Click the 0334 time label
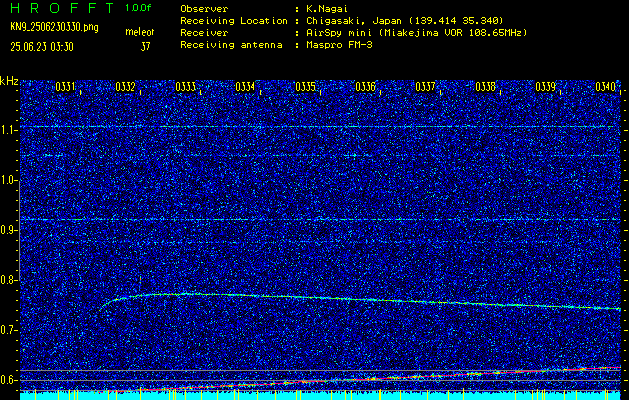The image size is (629, 400). (245, 87)
